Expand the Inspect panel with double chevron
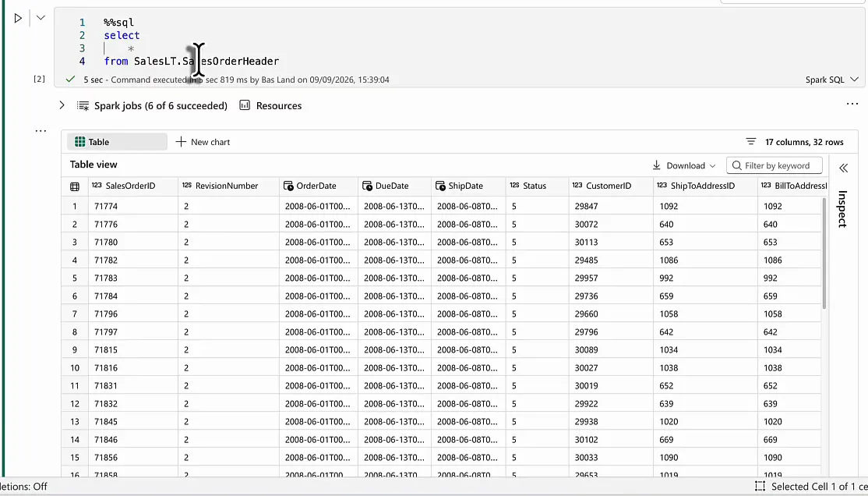The height and width of the screenshot is (496, 868). (x=843, y=168)
